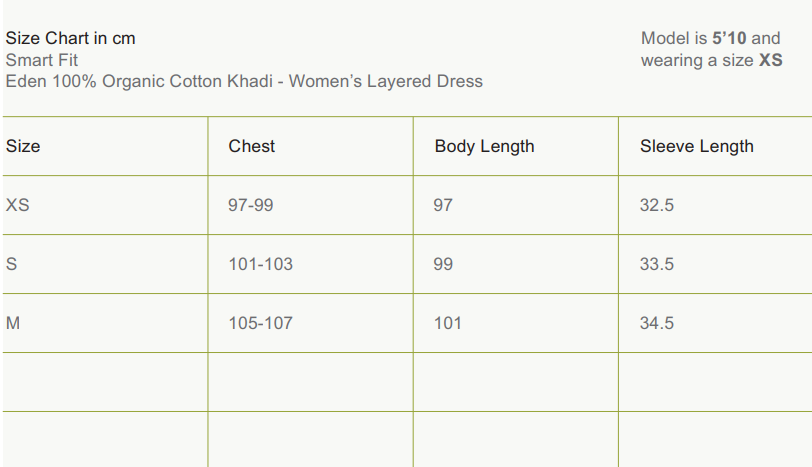Screen dimensions: 812x467
Task: Click the 'Size Chart in cm' title
Action: 70,38
